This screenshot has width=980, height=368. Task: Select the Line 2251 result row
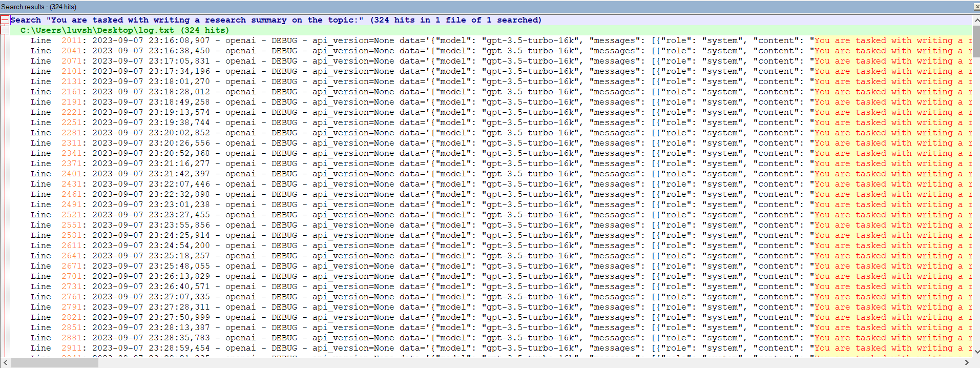[491, 122]
